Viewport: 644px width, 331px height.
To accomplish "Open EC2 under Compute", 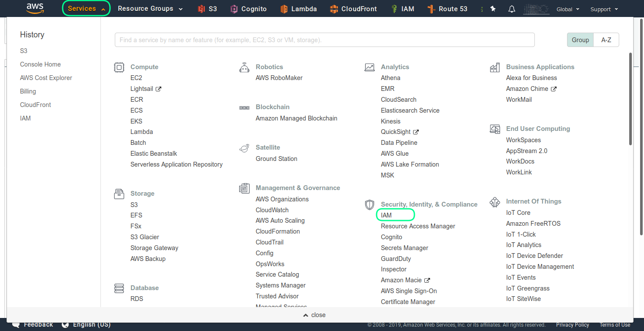I will 136,78.
